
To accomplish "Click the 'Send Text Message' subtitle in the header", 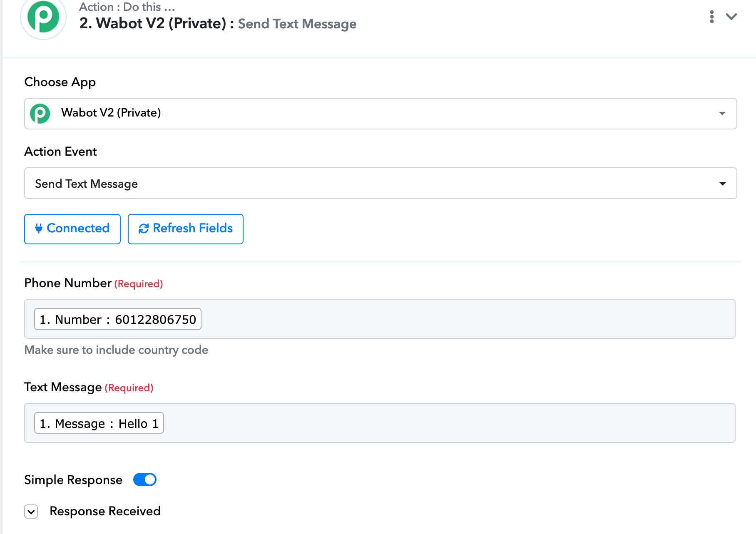I will [297, 24].
